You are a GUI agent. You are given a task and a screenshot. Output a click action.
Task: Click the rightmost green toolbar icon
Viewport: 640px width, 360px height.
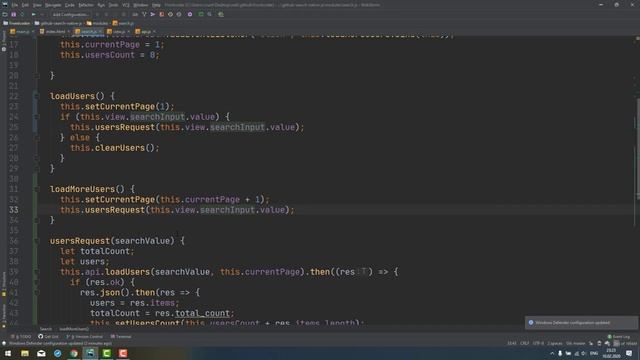(x=221, y=14)
